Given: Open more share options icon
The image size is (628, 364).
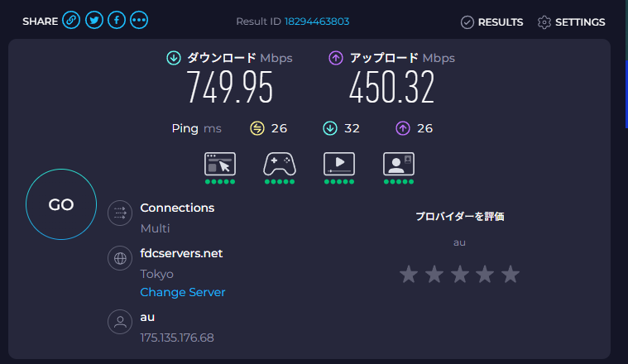Looking at the screenshot, I should point(139,22).
